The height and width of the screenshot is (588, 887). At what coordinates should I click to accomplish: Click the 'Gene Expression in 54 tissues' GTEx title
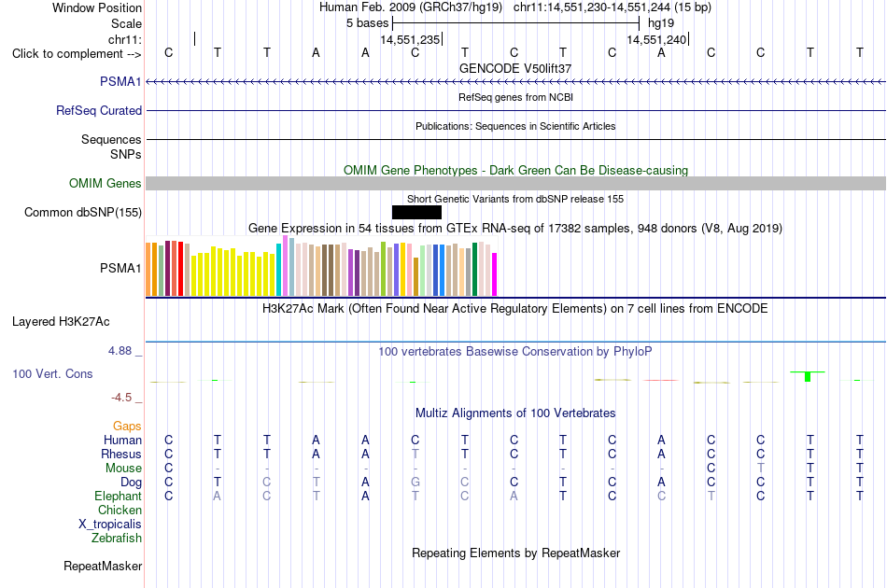pyautogui.click(x=515, y=229)
